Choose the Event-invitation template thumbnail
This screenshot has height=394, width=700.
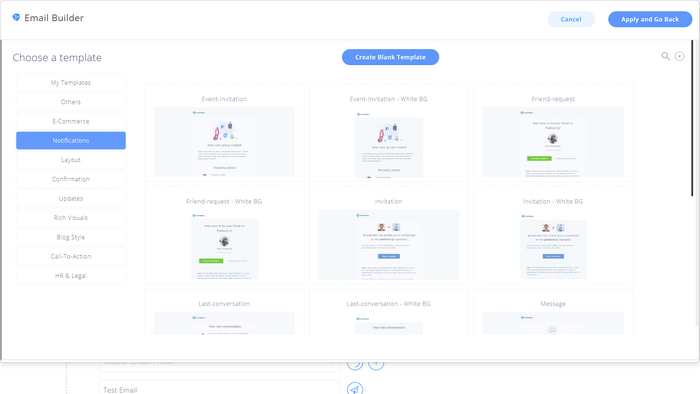click(x=224, y=141)
